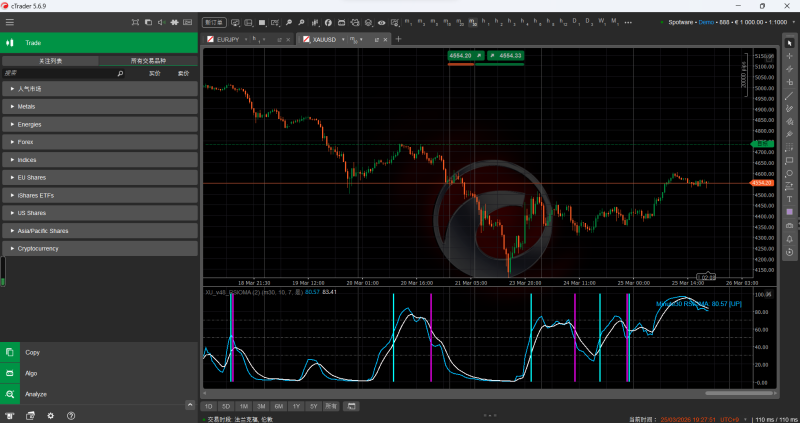
Task: Expand the Metals category
Action: [x=99, y=107]
